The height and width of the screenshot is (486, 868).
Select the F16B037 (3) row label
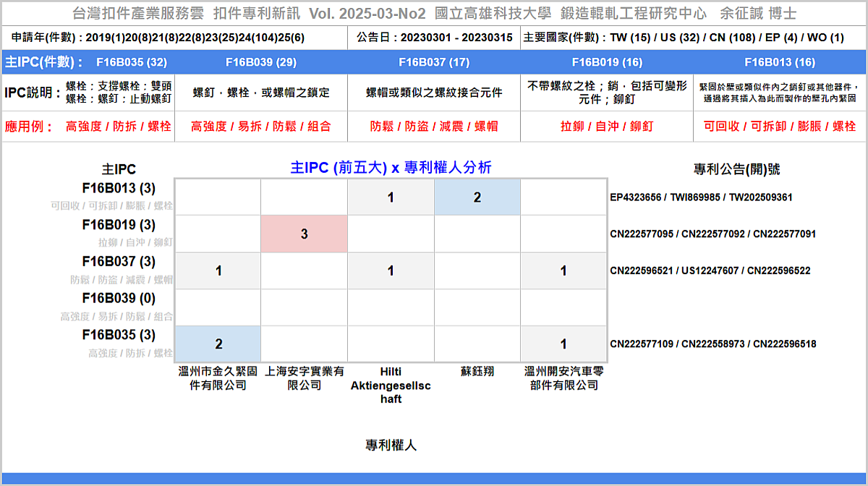pos(119,262)
